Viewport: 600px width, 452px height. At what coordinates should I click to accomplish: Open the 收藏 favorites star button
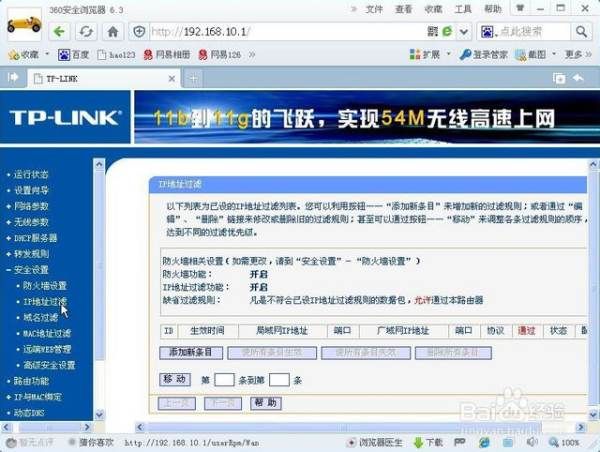click(x=24, y=55)
